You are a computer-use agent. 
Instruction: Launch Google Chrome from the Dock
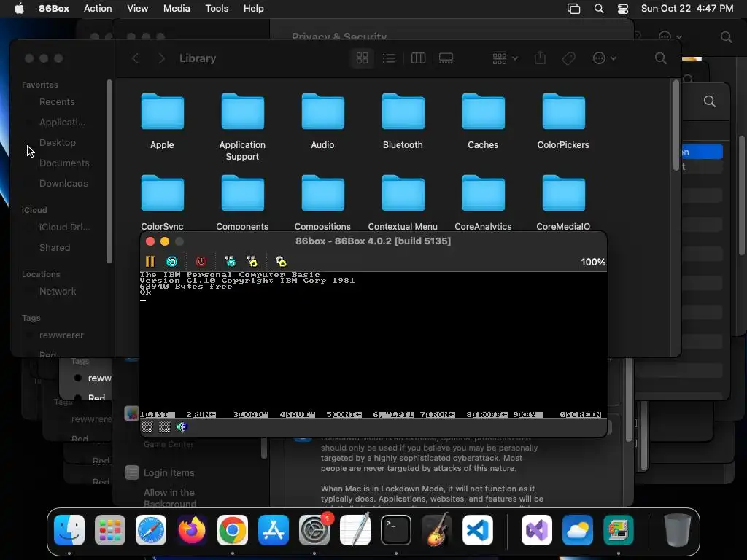[233, 530]
